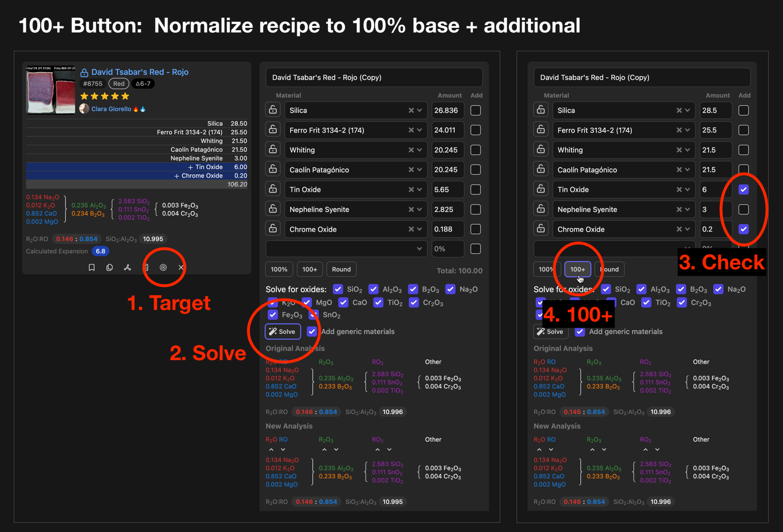The height and width of the screenshot is (532, 783).
Task: Click the copy recipe icon on the card
Action: [x=110, y=267]
